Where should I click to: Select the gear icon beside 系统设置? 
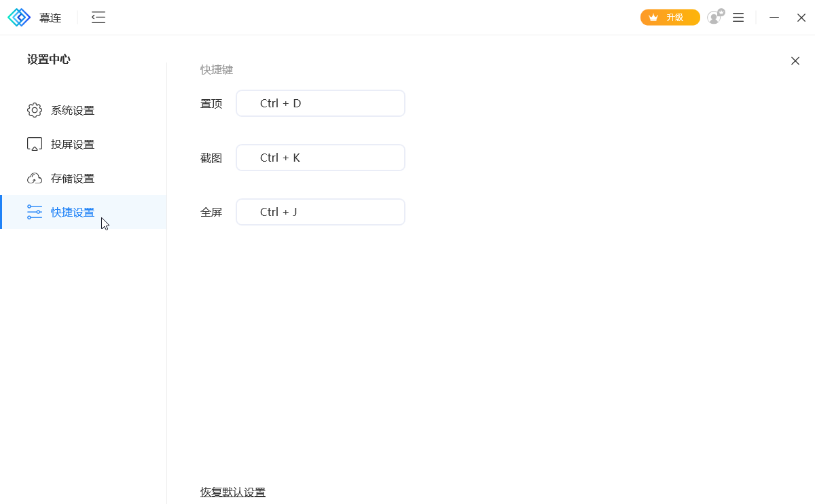coord(35,110)
